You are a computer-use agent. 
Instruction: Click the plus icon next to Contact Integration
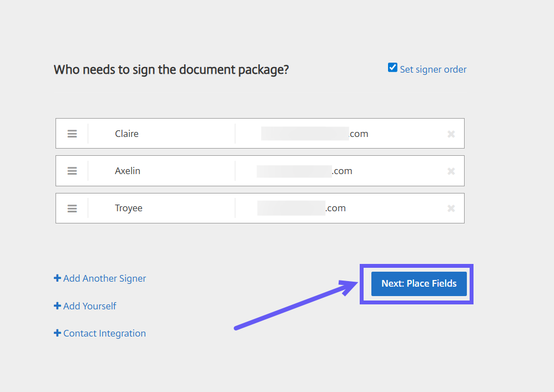(57, 333)
